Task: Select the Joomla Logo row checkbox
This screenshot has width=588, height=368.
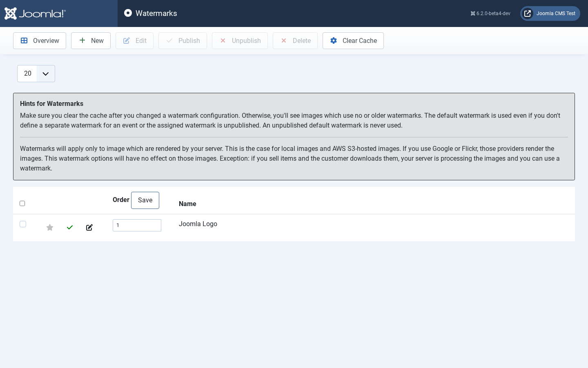Action: point(23,224)
